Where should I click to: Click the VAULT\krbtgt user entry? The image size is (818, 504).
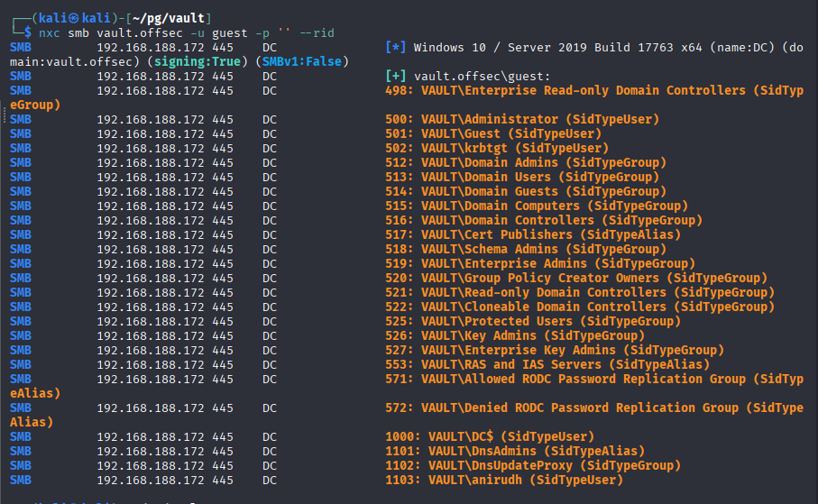pos(497,148)
